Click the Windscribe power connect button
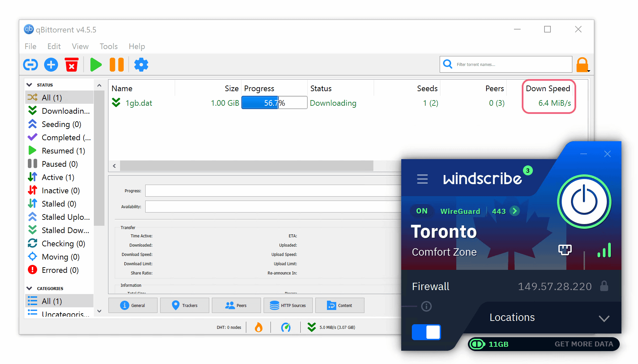The height and width of the screenshot is (364, 638). [584, 202]
